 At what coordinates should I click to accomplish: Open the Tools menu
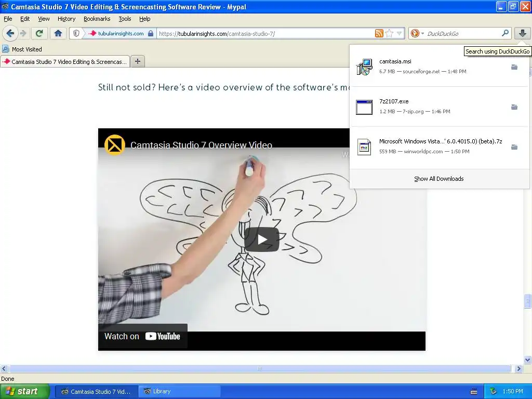[x=125, y=19]
